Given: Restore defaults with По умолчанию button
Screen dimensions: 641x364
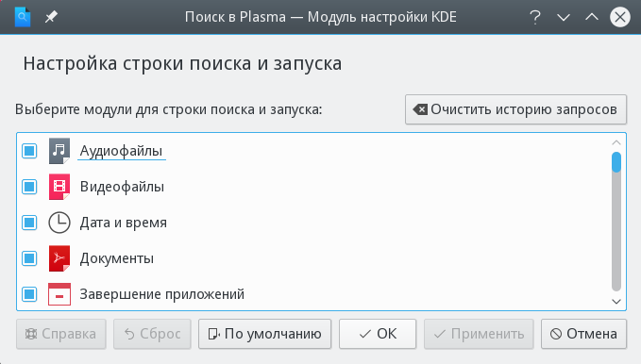Looking at the screenshot, I should click(x=265, y=334).
